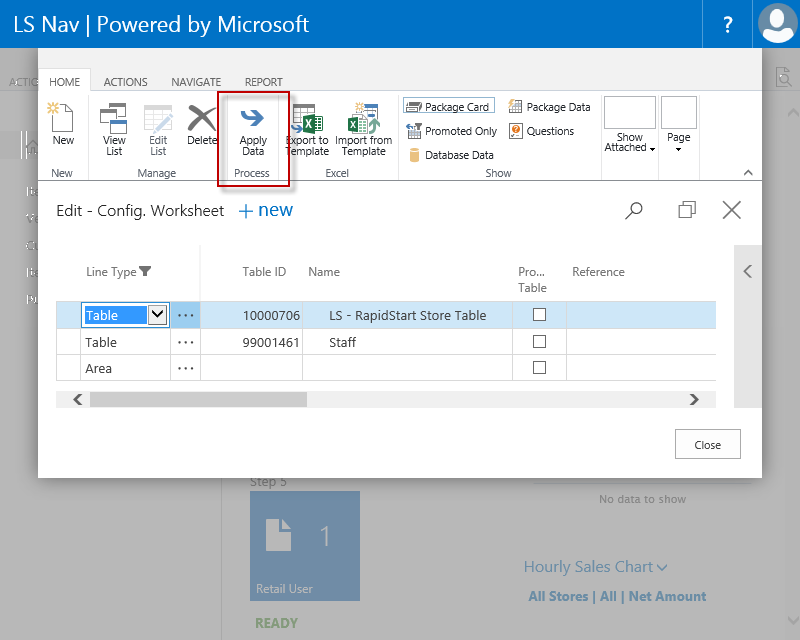
Task: Open View List from the ribbon
Action: [x=114, y=120]
